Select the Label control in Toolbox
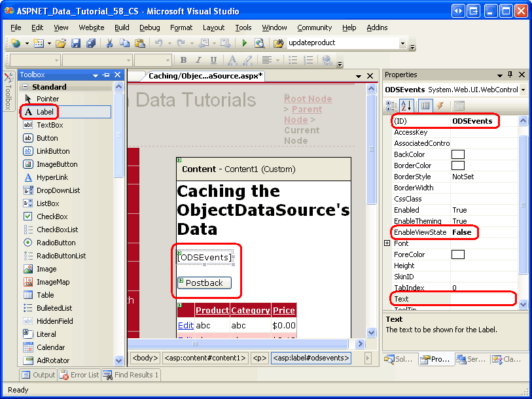 pyautogui.click(x=44, y=112)
